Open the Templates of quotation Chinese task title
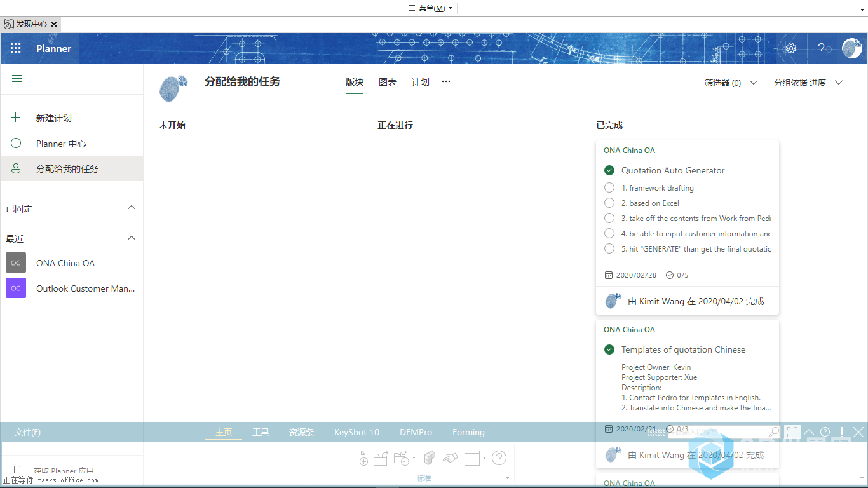Image resolution: width=868 pixels, height=488 pixels. tap(683, 349)
